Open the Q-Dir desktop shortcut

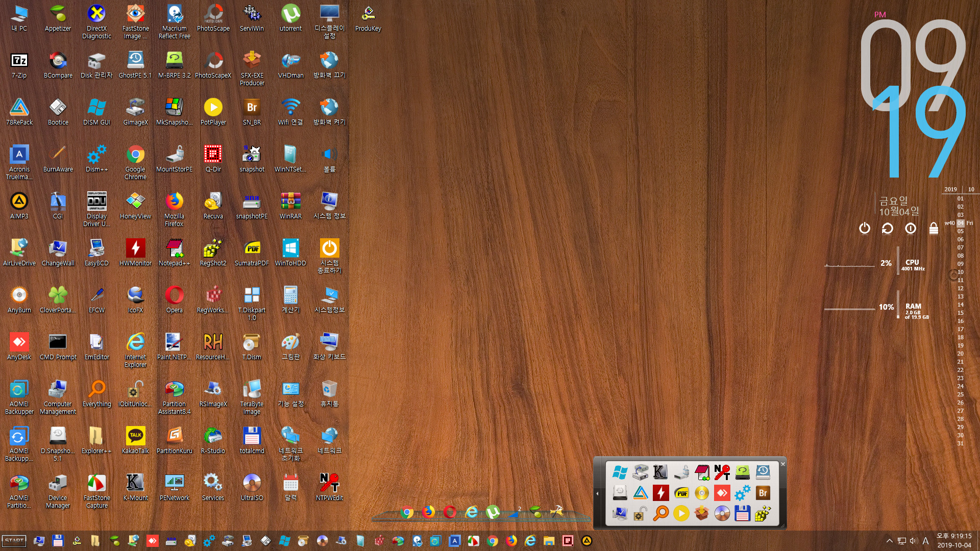pos(213,159)
